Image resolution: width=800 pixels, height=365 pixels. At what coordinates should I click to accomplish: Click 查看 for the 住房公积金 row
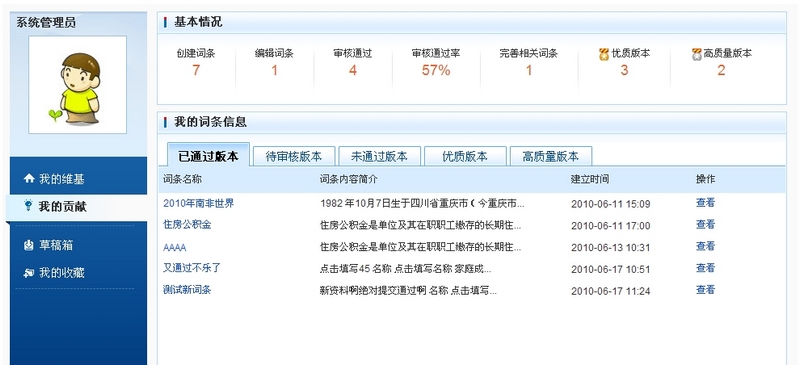point(705,225)
